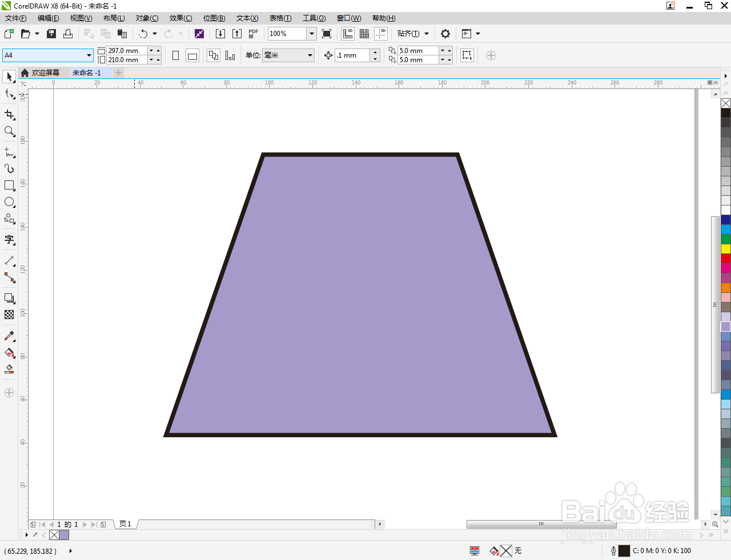The height and width of the screenshot is (560, 731).
Task: Open the 文件(F) menu
Action: [15, 18]
